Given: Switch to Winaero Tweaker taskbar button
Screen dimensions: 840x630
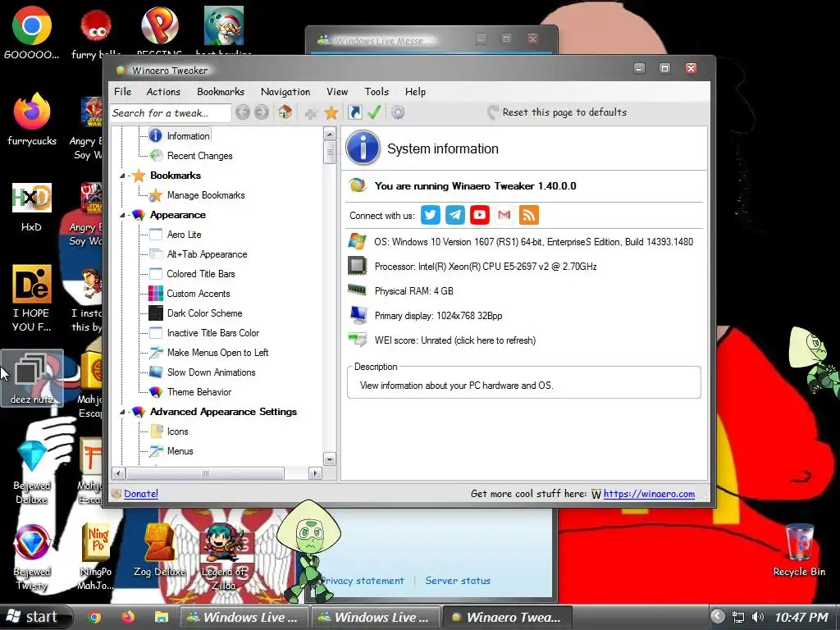Looking at the screenshot, I should tap(507, 617).
